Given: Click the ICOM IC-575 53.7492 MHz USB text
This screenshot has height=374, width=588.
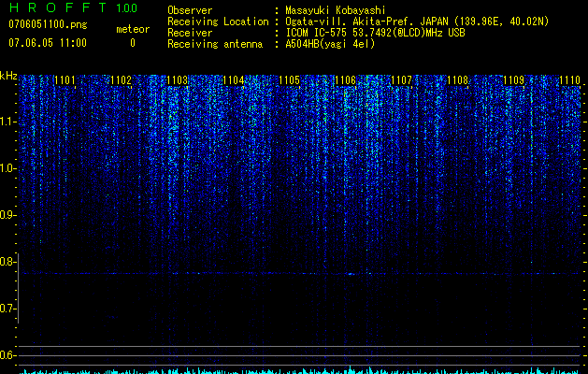Looking at the screenshot, I should click(x=375, y=33).
